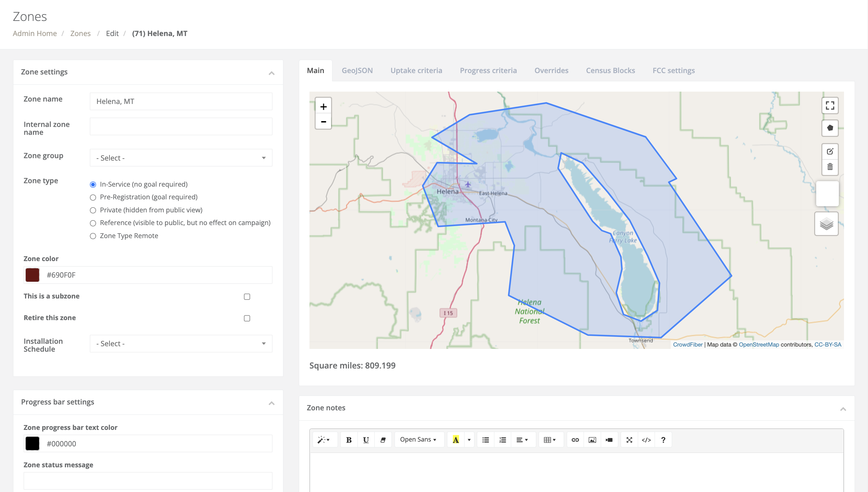The image size is (868, 492).
Task: Check the 'This is a subzone' box
Action: pyautogui.click(x=247, y=297)
